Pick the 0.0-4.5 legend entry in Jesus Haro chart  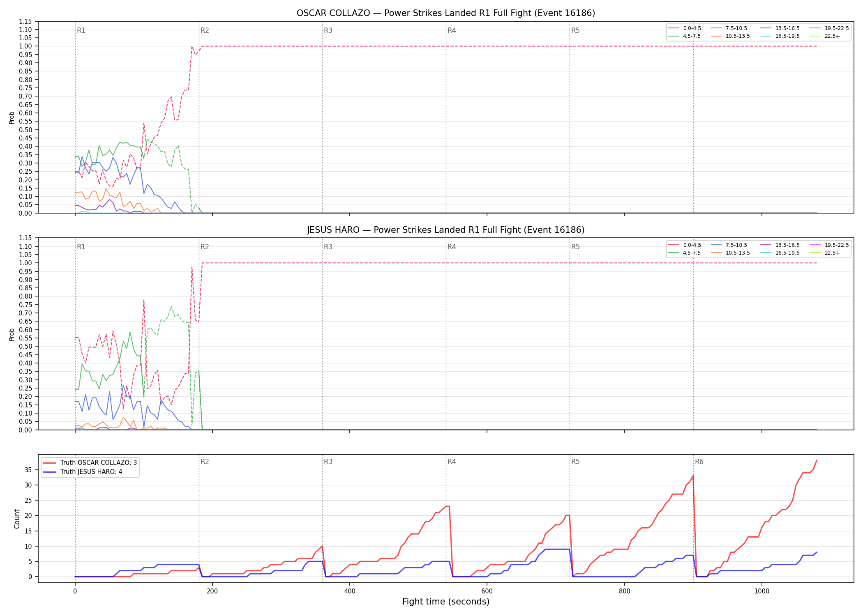point(685,245)
